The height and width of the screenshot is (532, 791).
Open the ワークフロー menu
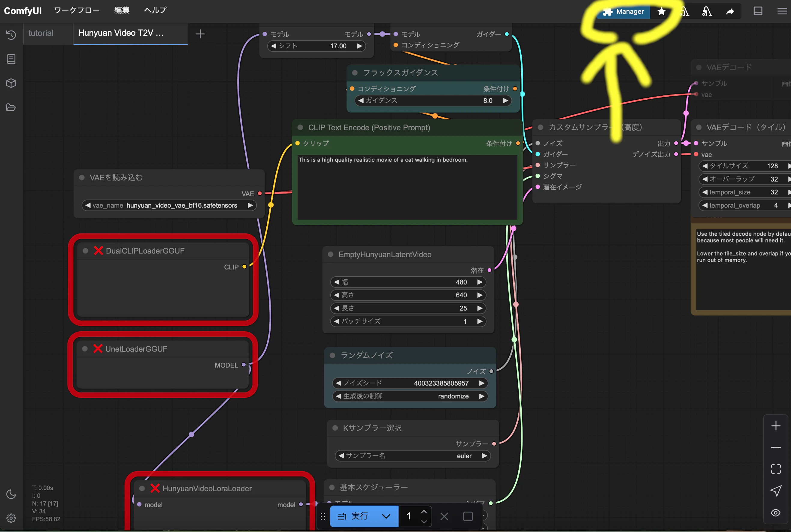pos(77,10)
